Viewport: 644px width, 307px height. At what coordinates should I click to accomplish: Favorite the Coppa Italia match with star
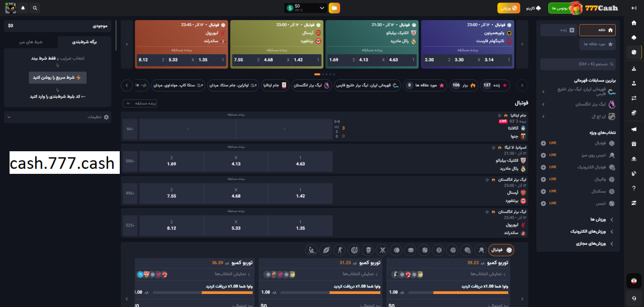[500, 116]
